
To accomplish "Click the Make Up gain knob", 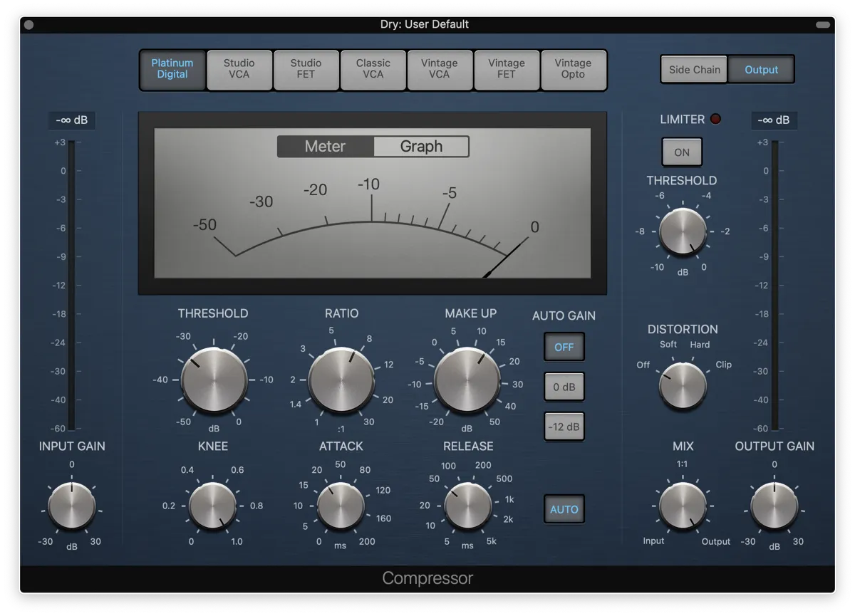I will (x=467, y=381).
